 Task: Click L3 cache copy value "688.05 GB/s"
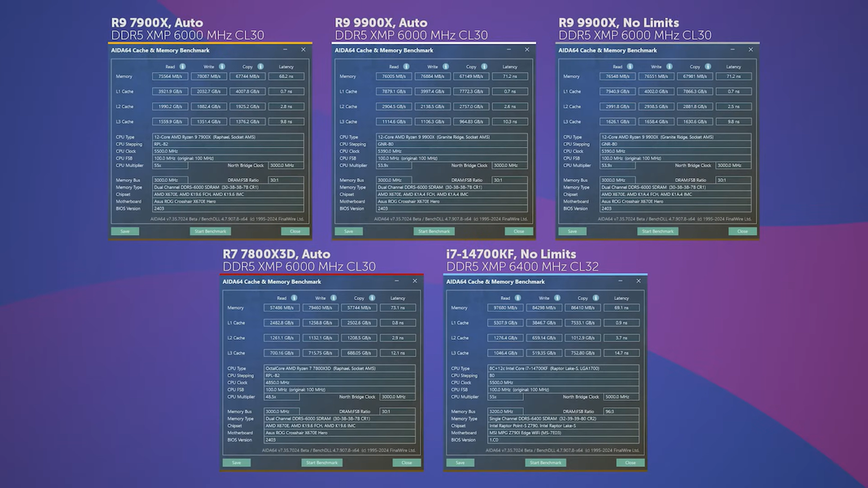pos(360,353)
